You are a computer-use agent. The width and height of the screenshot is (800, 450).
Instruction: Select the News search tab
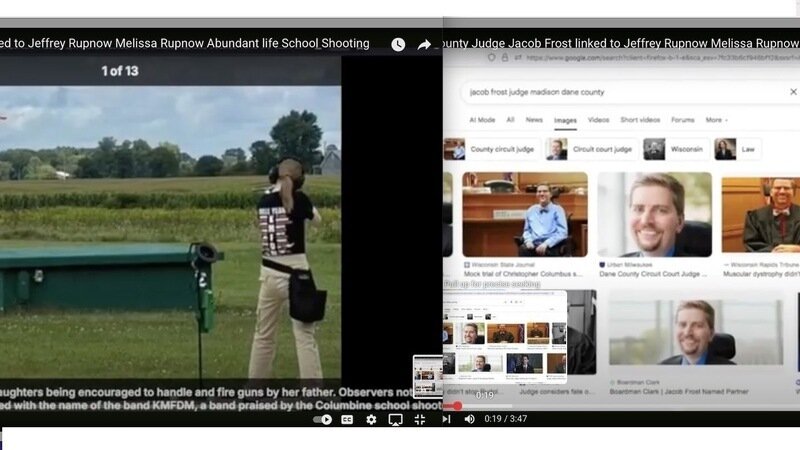534,120
